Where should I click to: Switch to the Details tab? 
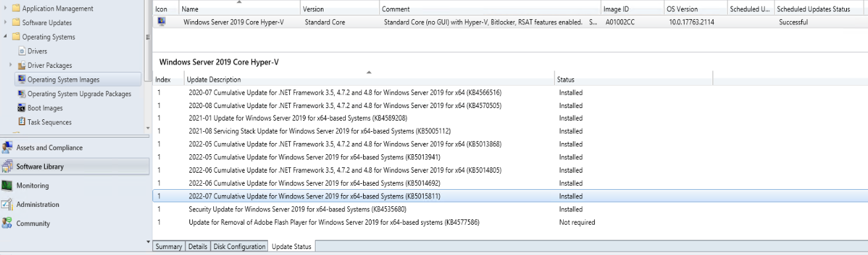[197, 246]
